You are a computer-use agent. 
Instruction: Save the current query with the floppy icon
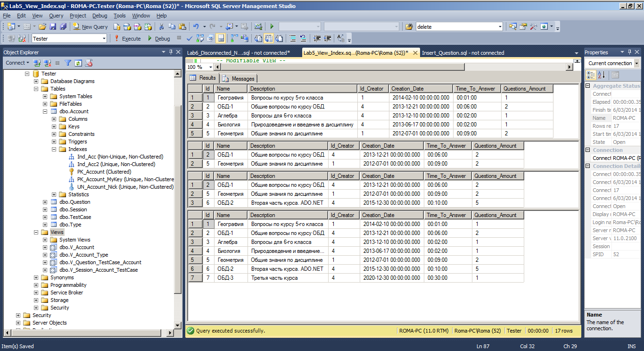coord(53,27)
